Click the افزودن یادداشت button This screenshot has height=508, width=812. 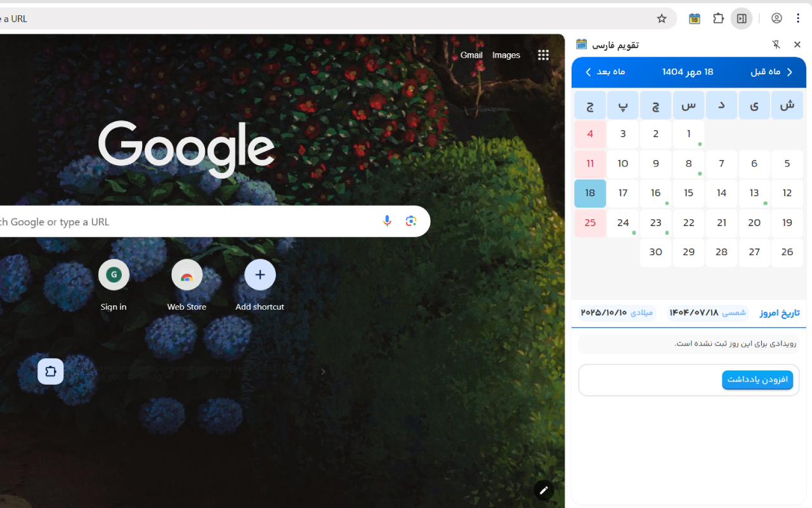click(757, 379)
